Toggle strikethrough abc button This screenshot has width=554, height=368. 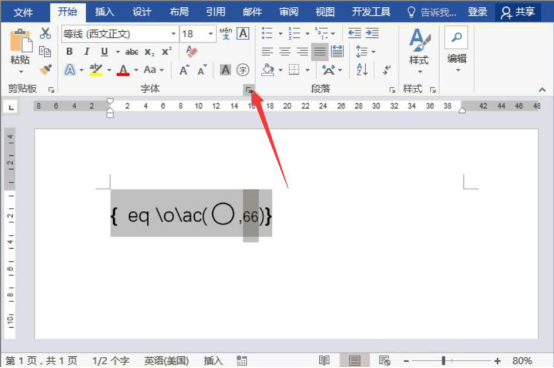point(132,52)
